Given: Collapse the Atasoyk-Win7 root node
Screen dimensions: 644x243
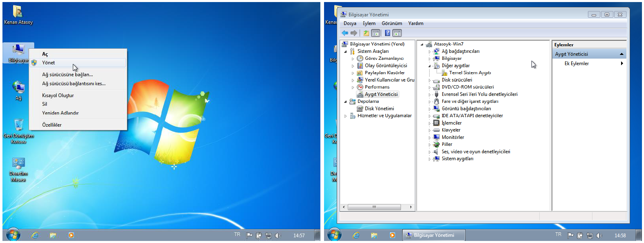Looking at the screenshot, I should pos(422,44).
